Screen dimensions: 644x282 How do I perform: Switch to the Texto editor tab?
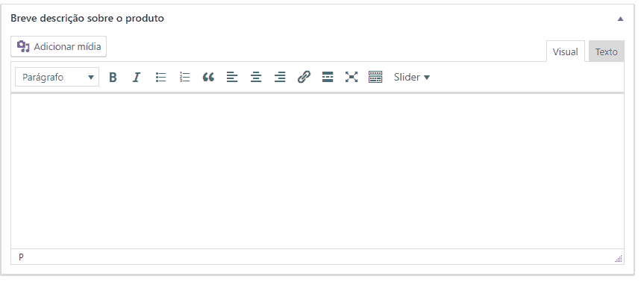(x=606, y=51)
